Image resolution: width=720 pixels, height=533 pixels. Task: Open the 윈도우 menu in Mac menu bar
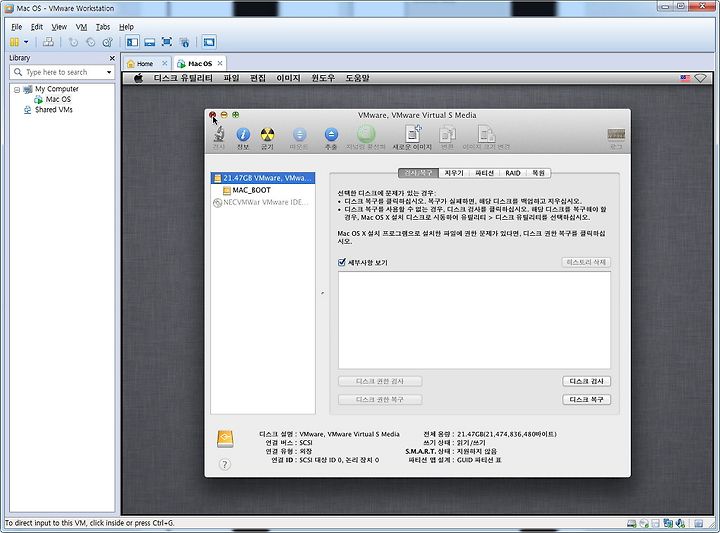[323, 78]
